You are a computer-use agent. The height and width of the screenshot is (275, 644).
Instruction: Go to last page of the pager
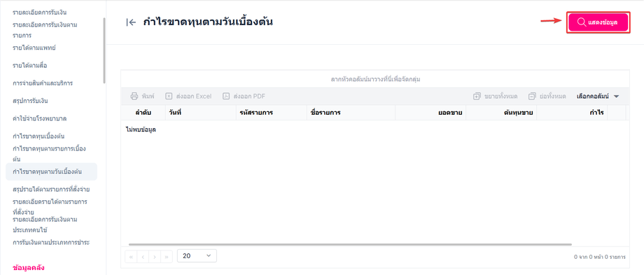167,257
